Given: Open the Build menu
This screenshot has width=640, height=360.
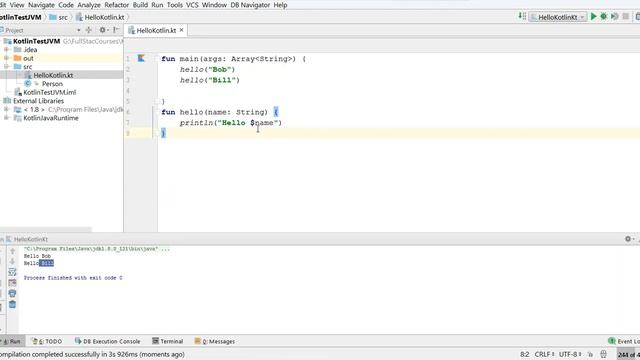Looking at the screenshot, I should [x=140, y=5].
